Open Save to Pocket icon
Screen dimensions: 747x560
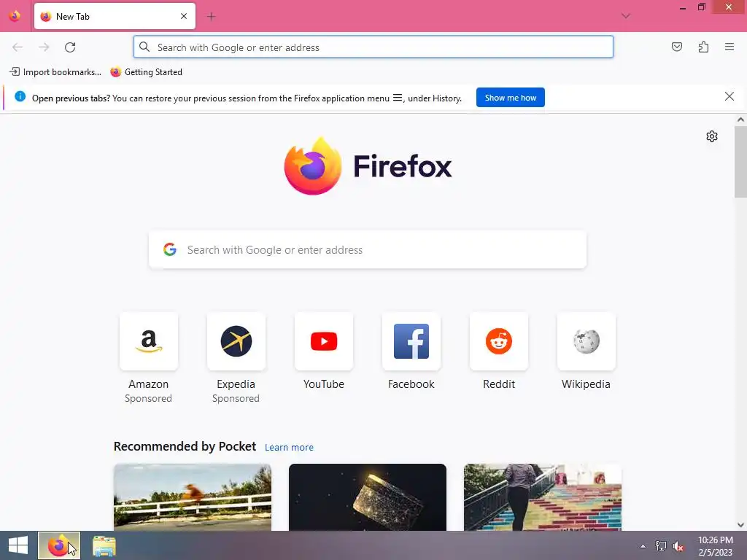tap(676, 47)
